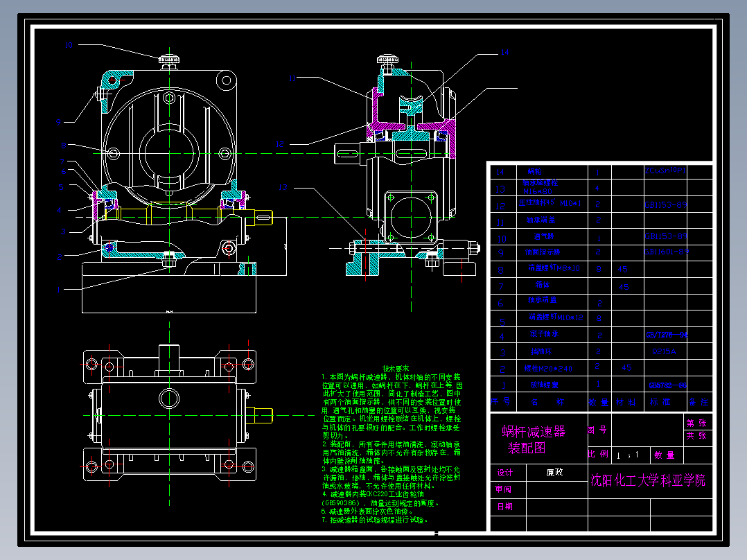Select 'Q215A' in row 3
747x560 pixels.
[x=664, y=351]
